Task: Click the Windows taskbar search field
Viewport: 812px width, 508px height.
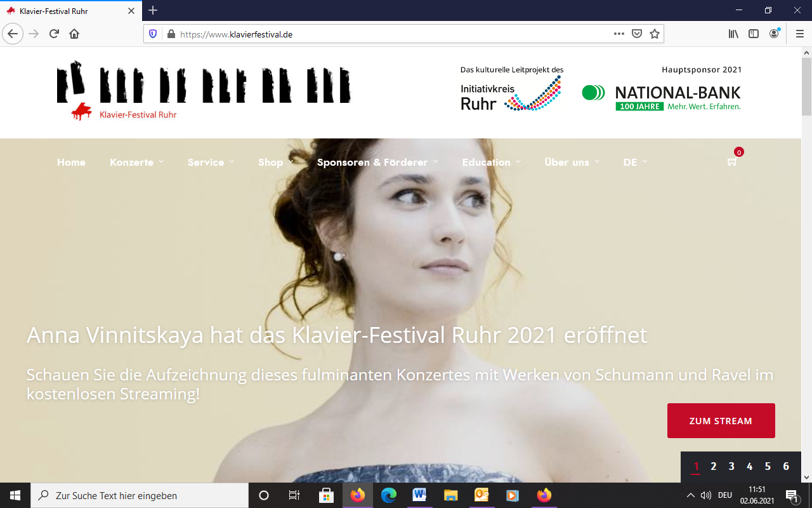Action: point(140,495)
